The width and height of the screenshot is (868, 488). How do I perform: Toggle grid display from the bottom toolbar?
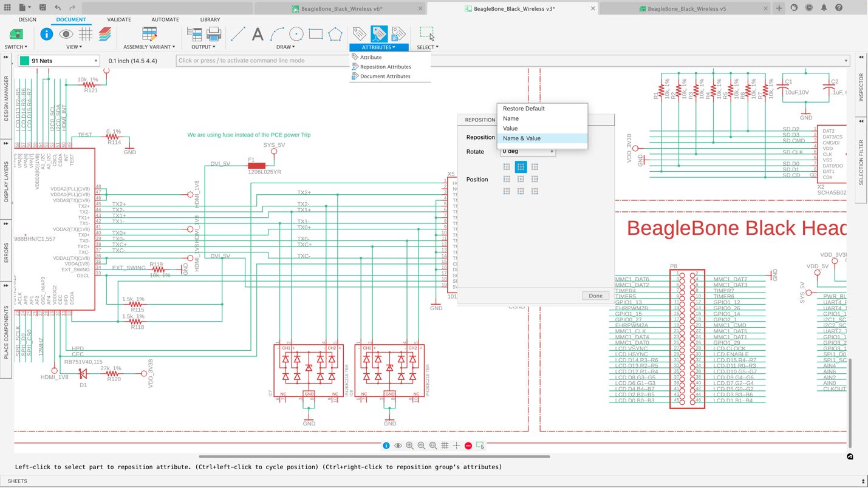point(445,445)
